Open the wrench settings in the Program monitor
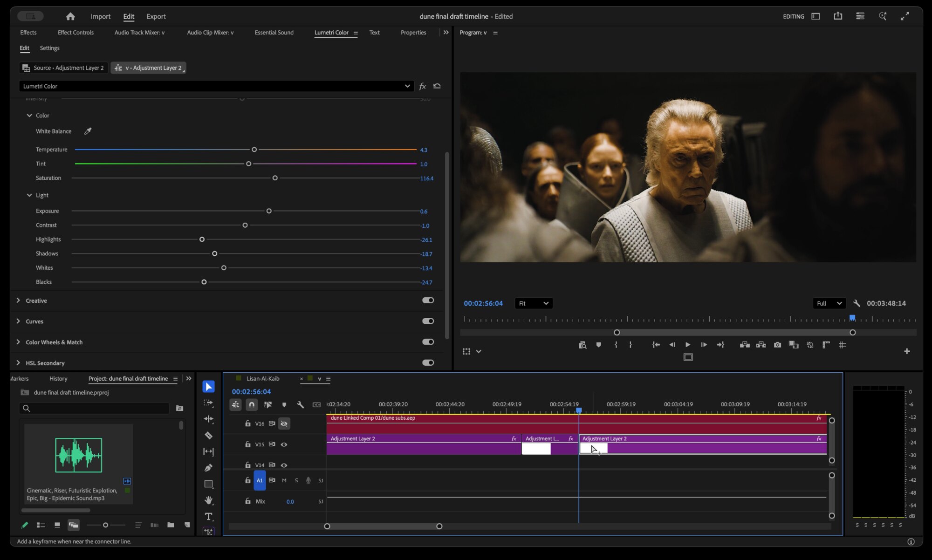The height and width of the screenshot is (560, 932). coord(857,303)
